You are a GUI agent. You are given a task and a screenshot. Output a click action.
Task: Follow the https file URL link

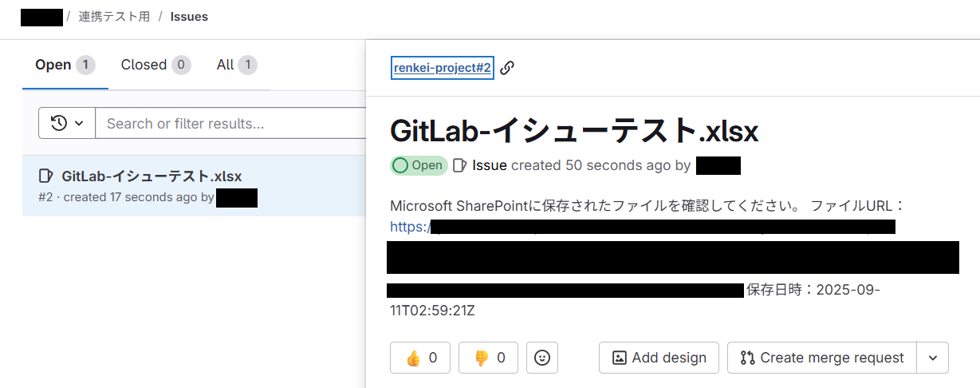[410, 227]
